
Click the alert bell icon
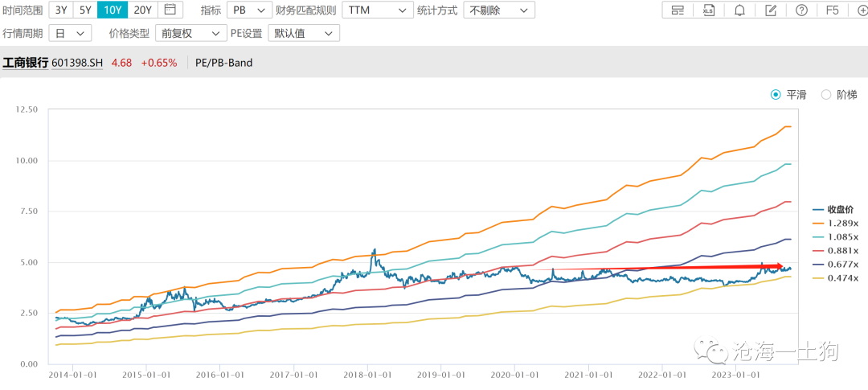click(739, 10)
